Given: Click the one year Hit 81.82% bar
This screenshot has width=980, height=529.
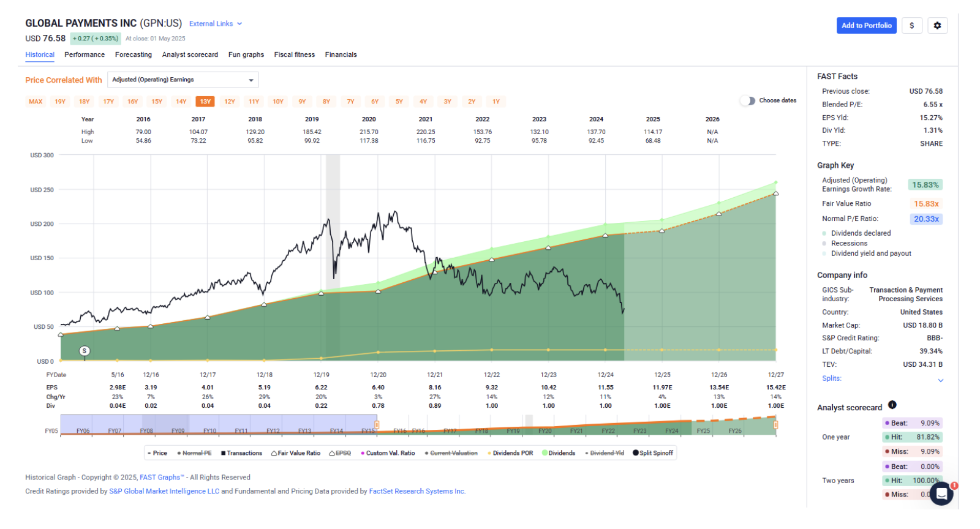Looking at the screenshot, I should tap(912, 437).
